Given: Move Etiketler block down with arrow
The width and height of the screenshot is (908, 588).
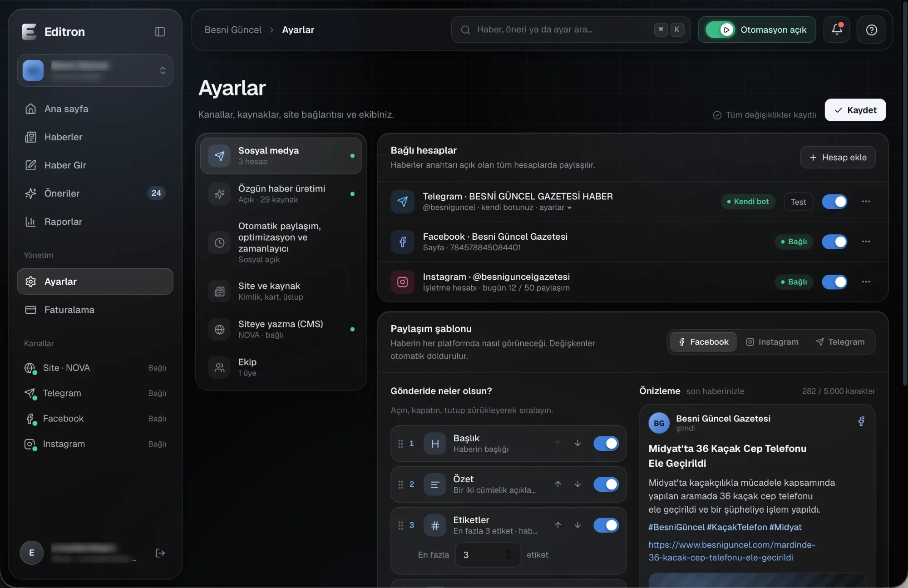Looking at the screenshot, I should click(x=577, y=525).
